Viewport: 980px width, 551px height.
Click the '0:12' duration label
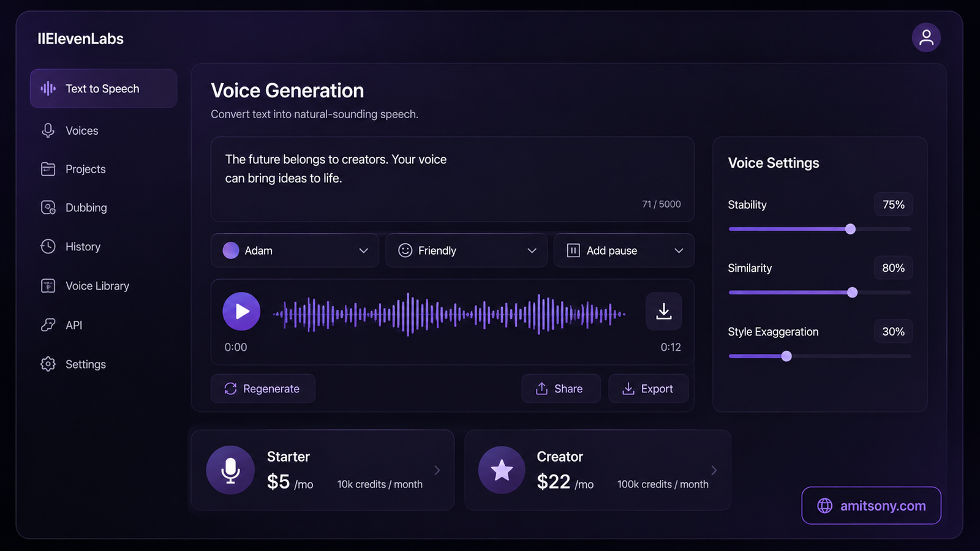point(671,347)
